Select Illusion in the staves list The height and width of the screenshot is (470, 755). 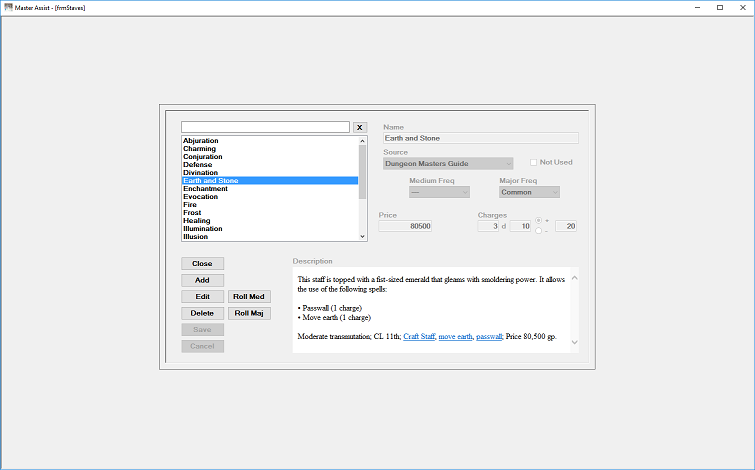(270, 236)
